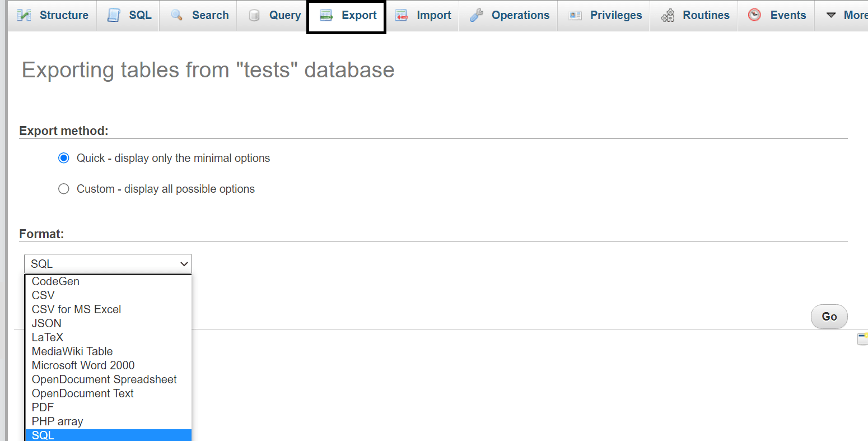
Task: Click the Privileges tab icon
Action: (x=575, y=15)
